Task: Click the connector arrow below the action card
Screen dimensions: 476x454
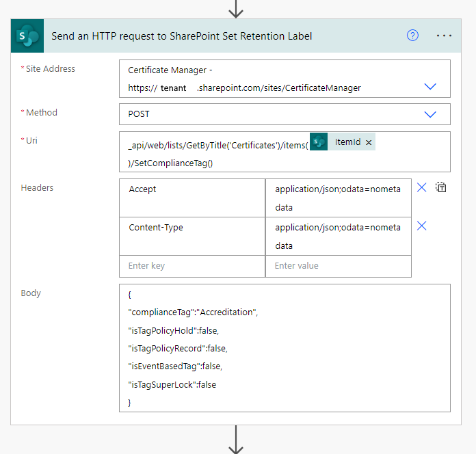Action: [x=236, y=440]
